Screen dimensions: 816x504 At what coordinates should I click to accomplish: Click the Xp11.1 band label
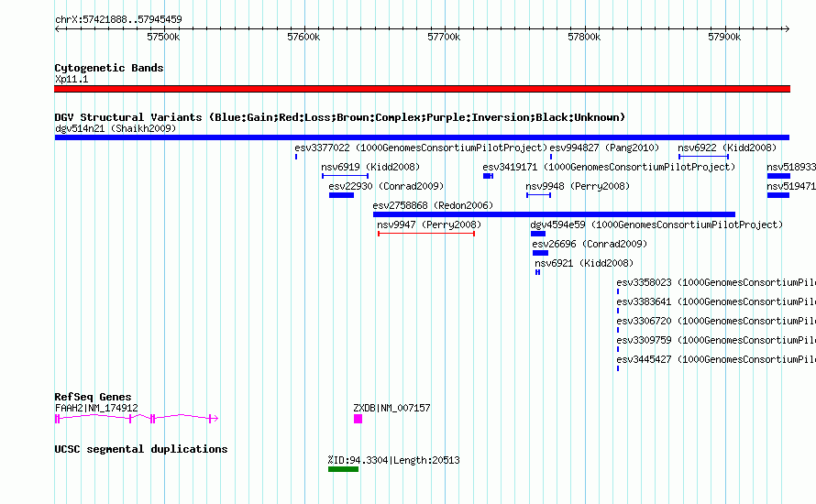(x=72, y=80)
